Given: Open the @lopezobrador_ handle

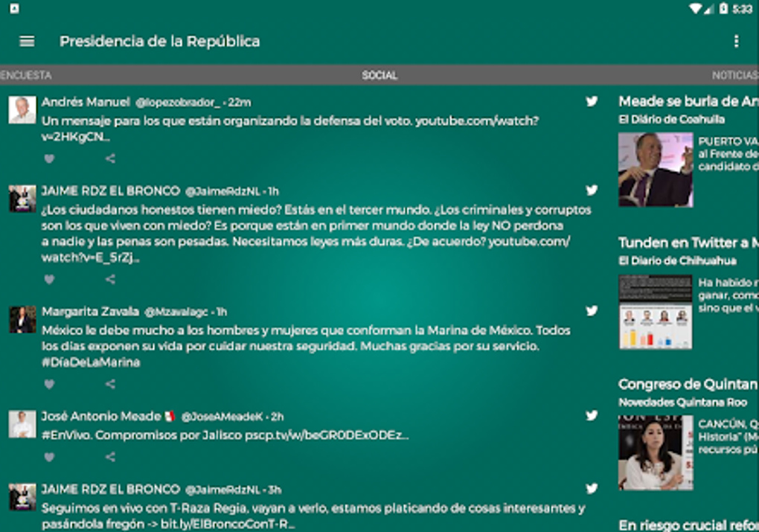Looking at the screenshot, I should pyautogui.click(x=178, y=102).
